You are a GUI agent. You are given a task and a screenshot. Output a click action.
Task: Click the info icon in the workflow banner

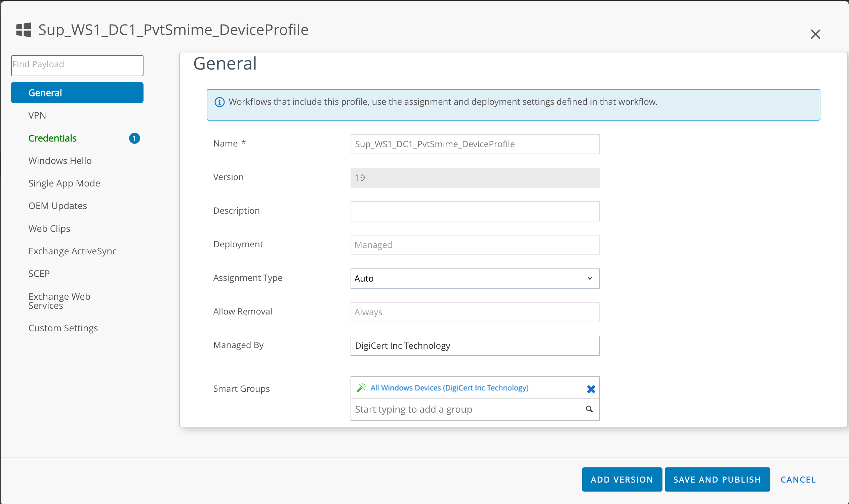(219, 102)
